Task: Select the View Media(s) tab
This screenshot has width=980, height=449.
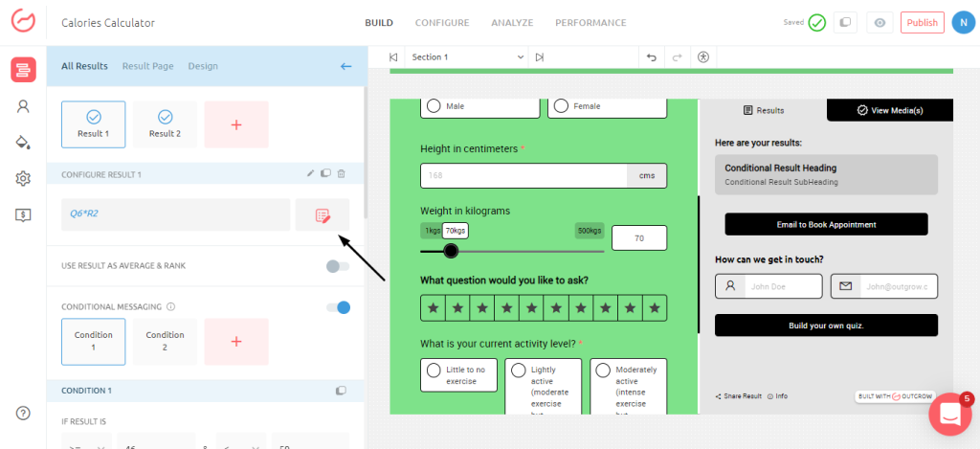Action: click(890, 110)
